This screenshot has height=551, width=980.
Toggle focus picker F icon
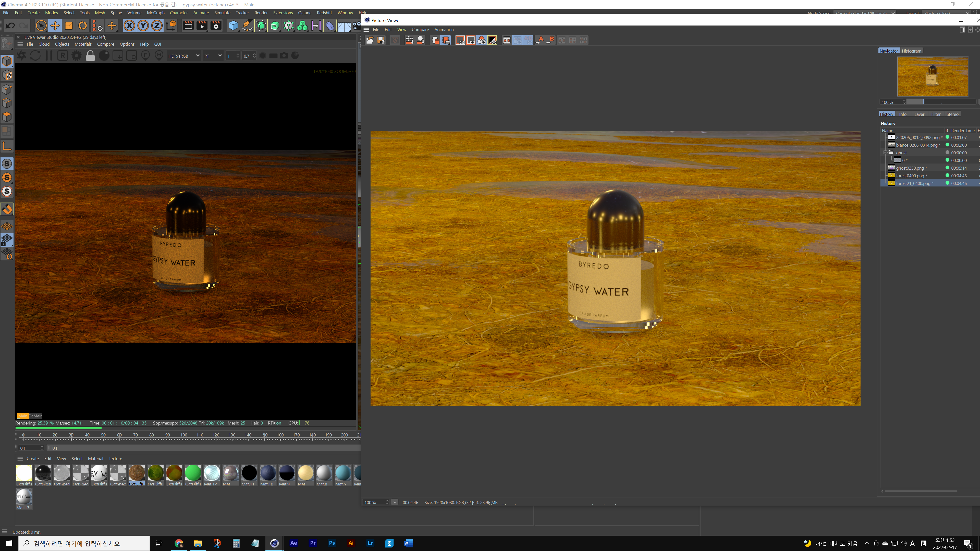pyautogui.click(x=145, y=56)
